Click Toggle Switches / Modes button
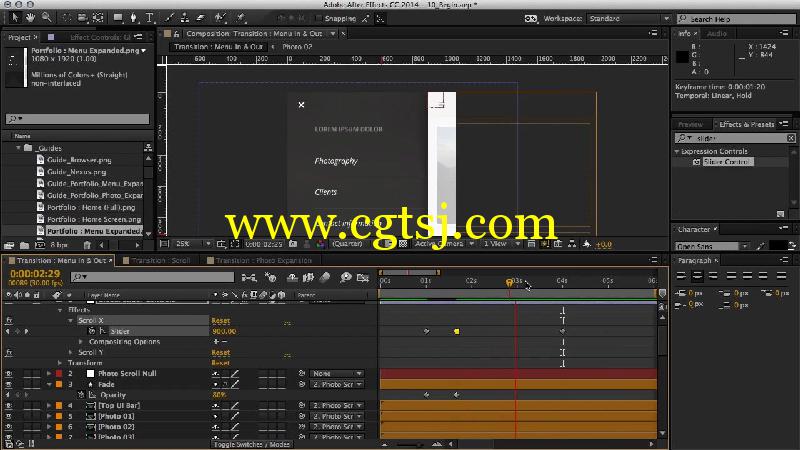This screenshot has width=800, height=450. (x=252, y=444)
